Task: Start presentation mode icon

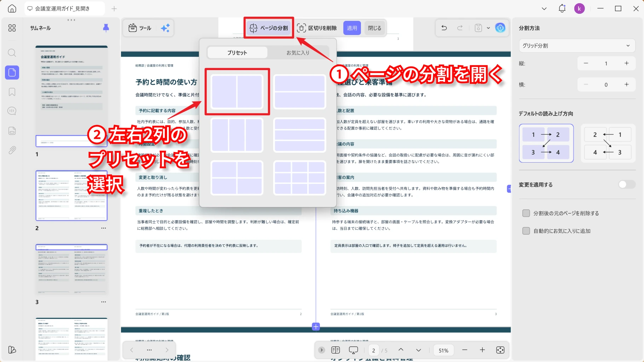Action: click(x=353, y=350)
